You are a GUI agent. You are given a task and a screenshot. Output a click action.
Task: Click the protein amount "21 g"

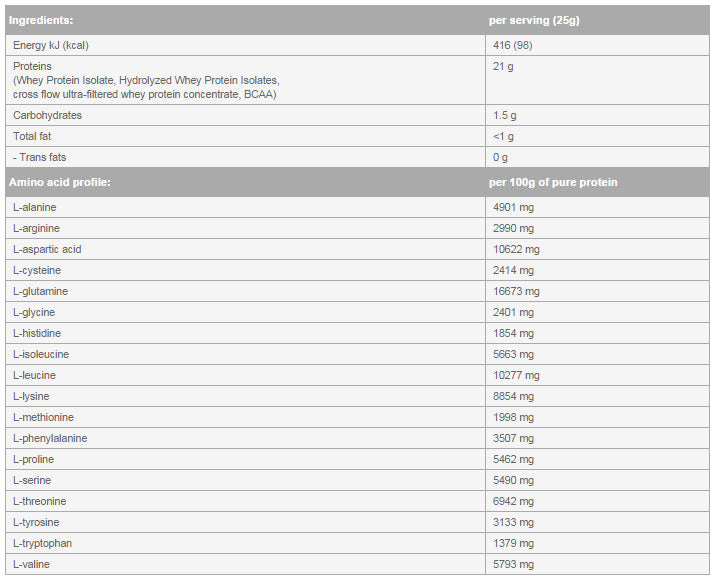coord(503,66)
